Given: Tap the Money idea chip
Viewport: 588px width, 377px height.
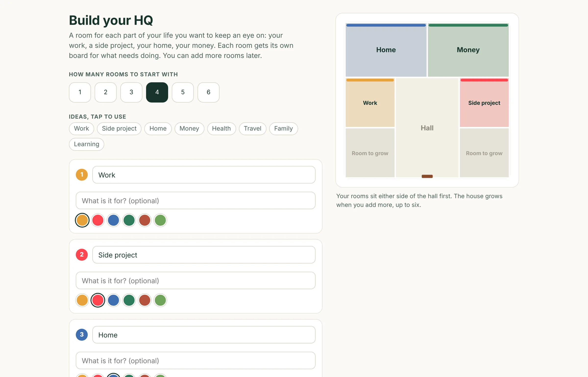Looking at the screenshot, I should (189, 129).
